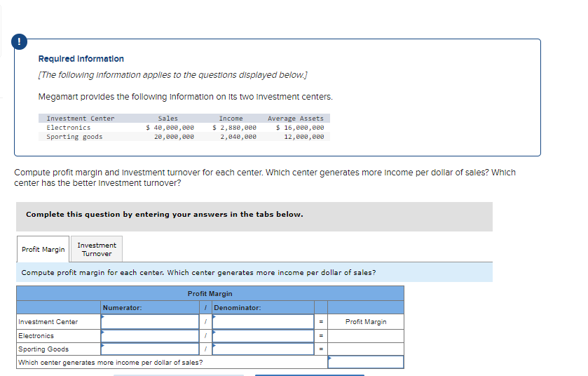The width and height of the screenshot is (588, 376).
Task: Select denominator dropdown in Investment Center row
Action: pyautogui.click(x=264, y=321)
